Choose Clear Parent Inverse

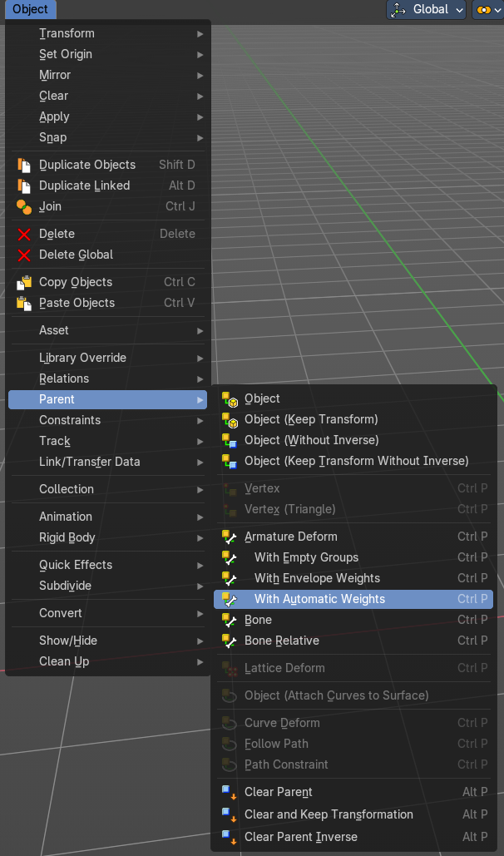pos(353,837)
